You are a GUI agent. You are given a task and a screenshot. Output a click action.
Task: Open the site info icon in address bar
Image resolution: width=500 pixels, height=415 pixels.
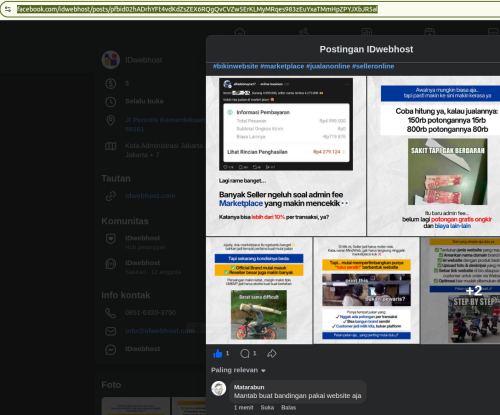[8, 9]
